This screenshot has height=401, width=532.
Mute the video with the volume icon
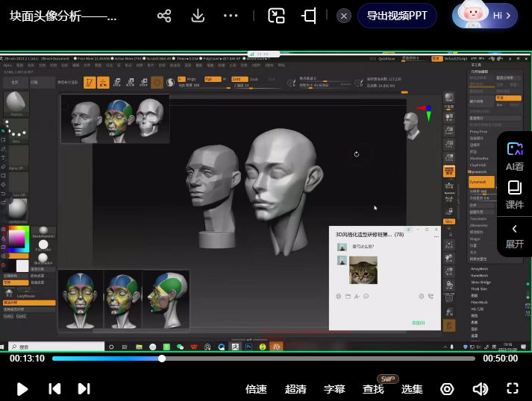click(480, 388)
